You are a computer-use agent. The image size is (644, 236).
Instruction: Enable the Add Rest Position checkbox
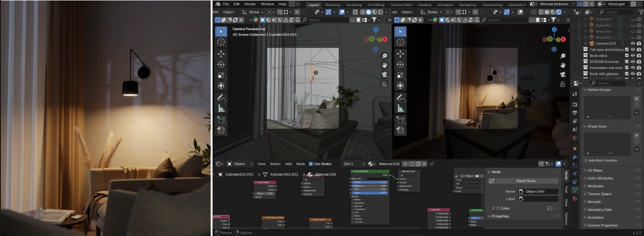click(x=586, y=160)
